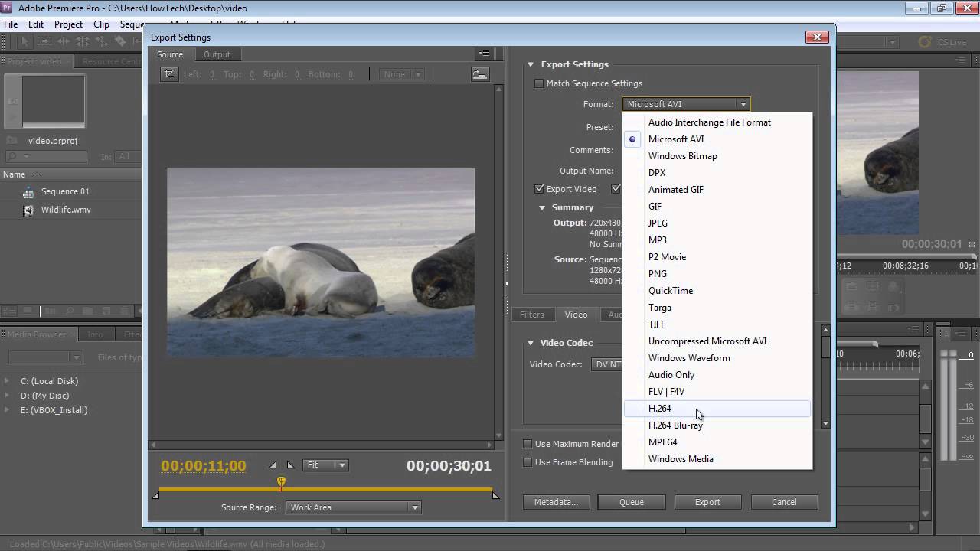Click the Wildlife.wmv clip icon

click(28, 210)
